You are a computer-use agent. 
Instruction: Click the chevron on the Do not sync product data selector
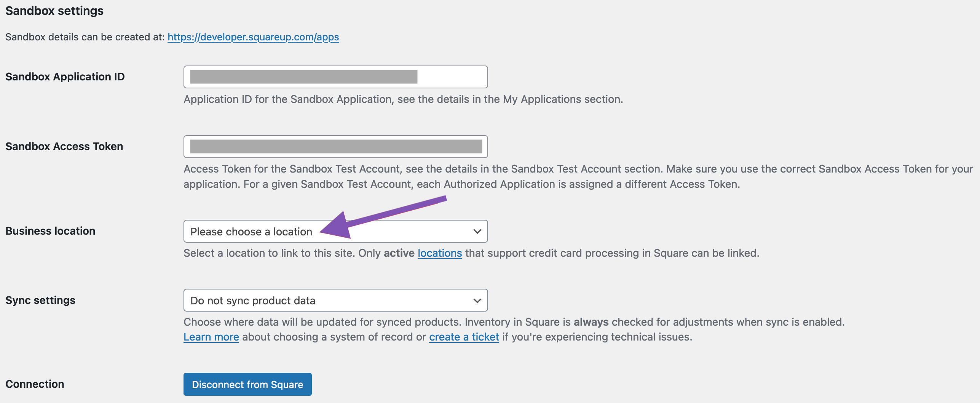point(477,300)
